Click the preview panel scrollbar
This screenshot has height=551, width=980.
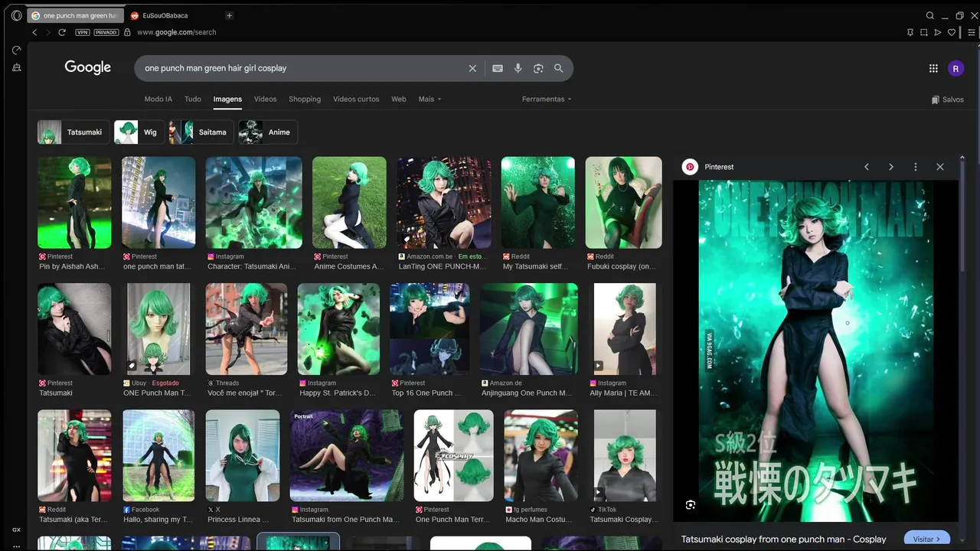pos(963,214)
